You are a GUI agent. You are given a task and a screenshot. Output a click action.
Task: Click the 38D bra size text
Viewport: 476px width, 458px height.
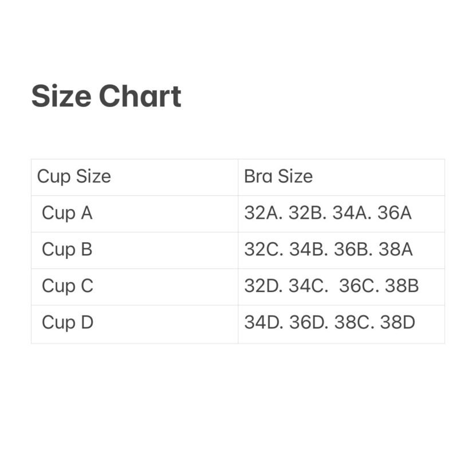pyautogui.click(x=398, y=322)
